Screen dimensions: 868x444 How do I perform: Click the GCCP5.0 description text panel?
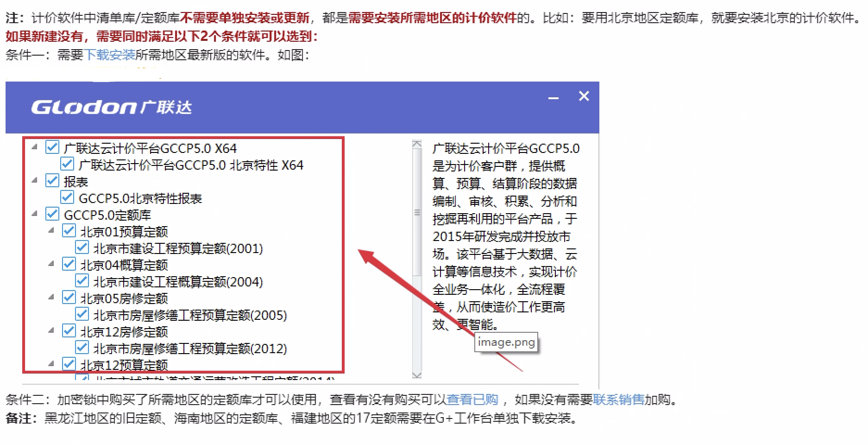505,236
